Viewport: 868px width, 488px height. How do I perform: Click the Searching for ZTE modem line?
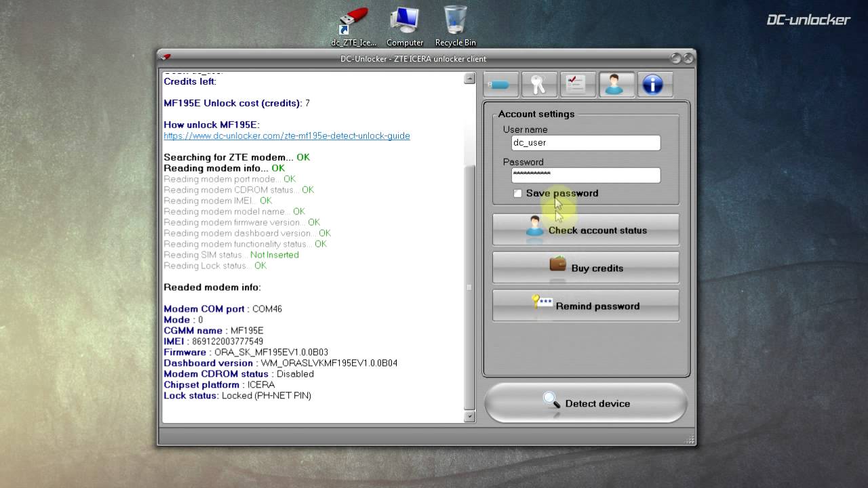[237, 157]
